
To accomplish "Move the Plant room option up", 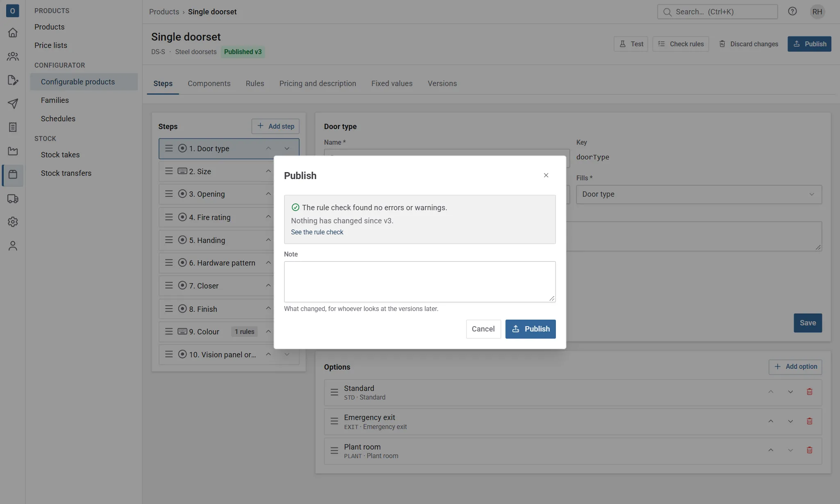I will coord(770,450).
